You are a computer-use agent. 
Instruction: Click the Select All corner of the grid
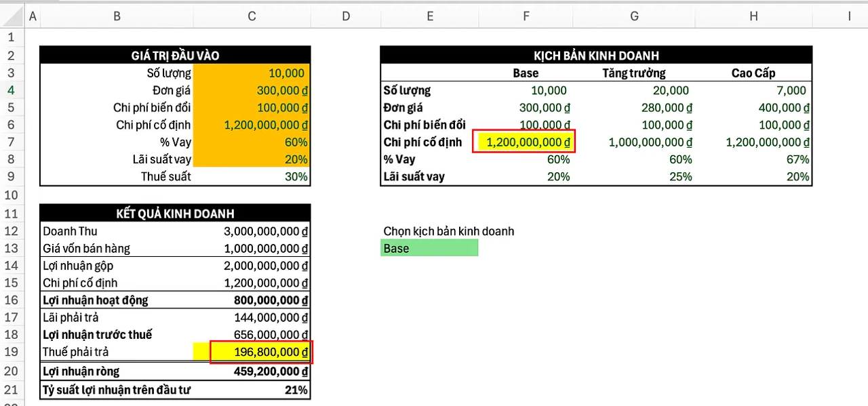click(x=11, y=16)
